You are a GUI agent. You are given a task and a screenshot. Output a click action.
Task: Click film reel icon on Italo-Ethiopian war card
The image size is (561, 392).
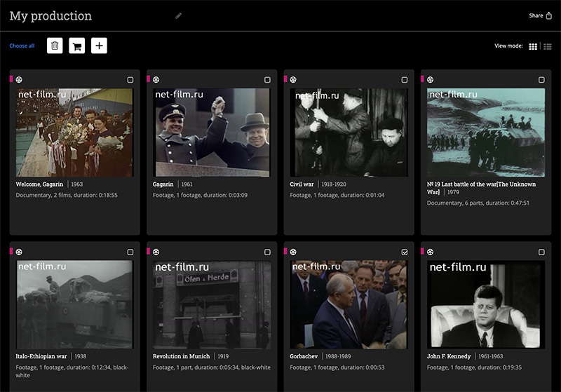tap(19, 252)
